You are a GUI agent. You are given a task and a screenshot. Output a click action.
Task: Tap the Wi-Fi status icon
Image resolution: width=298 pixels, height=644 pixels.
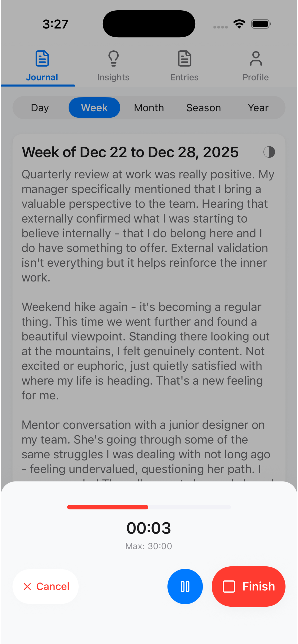coord(239,24)
